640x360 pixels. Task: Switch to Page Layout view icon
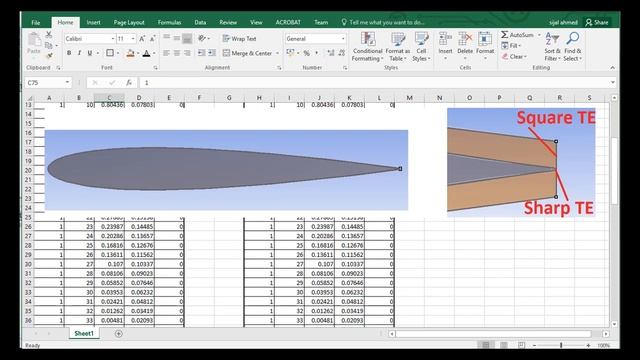point(504,345)
